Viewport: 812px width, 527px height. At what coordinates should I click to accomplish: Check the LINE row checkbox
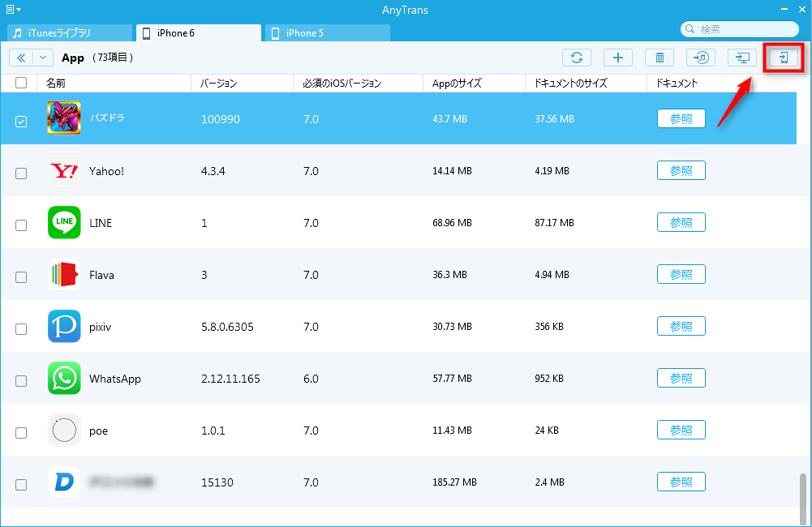pos(21,225)
